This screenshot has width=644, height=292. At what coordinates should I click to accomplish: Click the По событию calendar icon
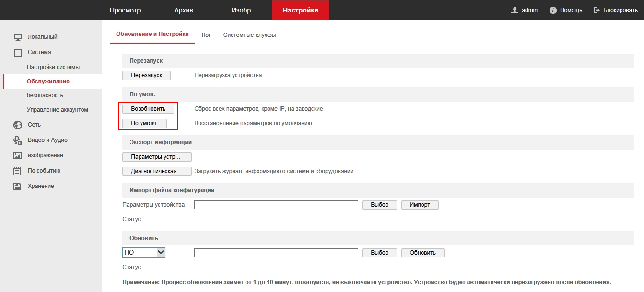[18, 171]
